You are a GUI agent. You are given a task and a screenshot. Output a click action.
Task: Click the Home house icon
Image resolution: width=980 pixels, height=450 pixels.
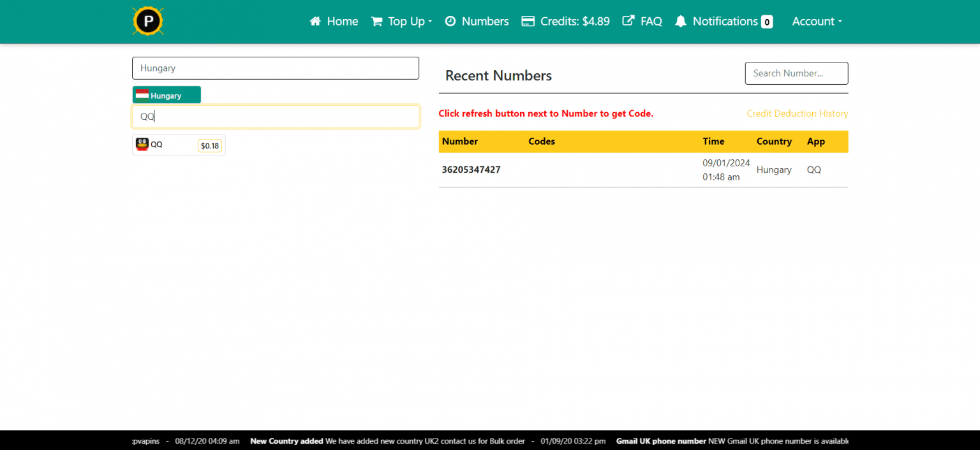[315, 21]
